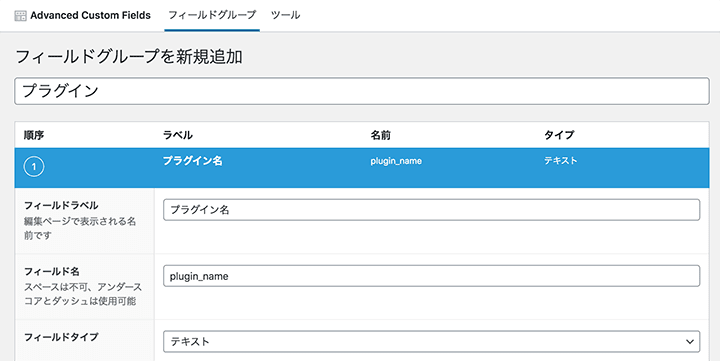
Task: Click the フィールドラベル setting label
Action: 61,205
